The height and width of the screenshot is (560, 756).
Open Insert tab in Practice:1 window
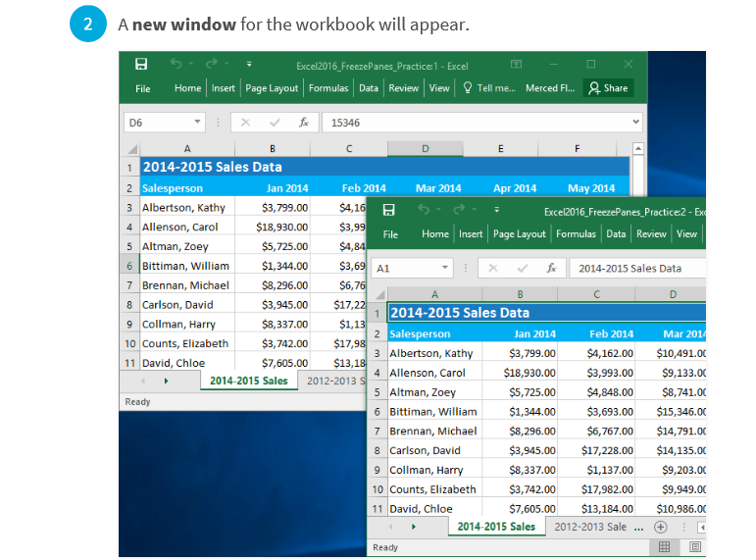224,88
